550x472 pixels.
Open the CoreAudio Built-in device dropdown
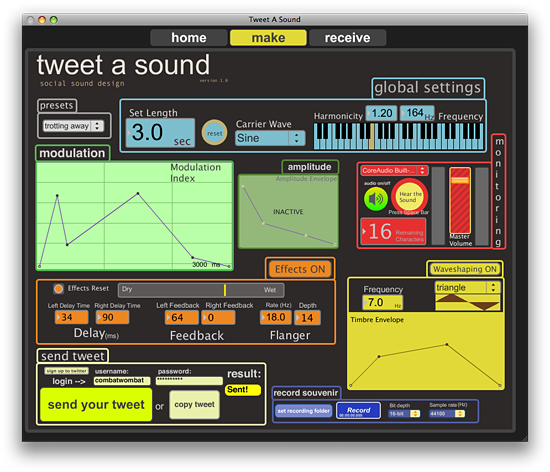[395, 170]
